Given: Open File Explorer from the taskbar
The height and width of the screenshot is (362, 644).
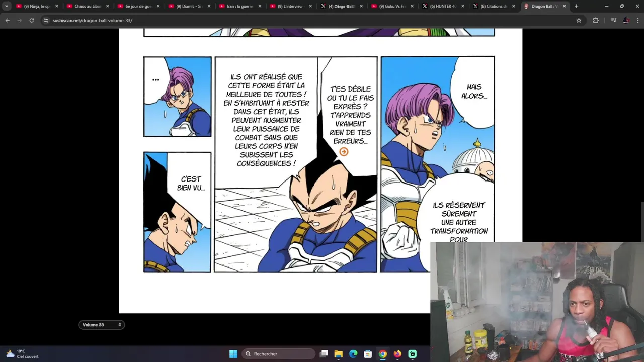Looking at the screenshot, I should 339,354.
